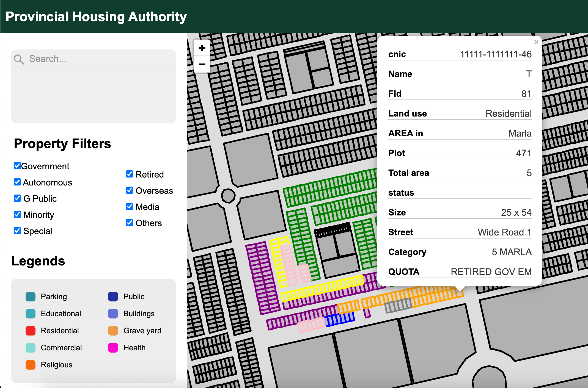Click the map zoom out minus button

point(202,65)
